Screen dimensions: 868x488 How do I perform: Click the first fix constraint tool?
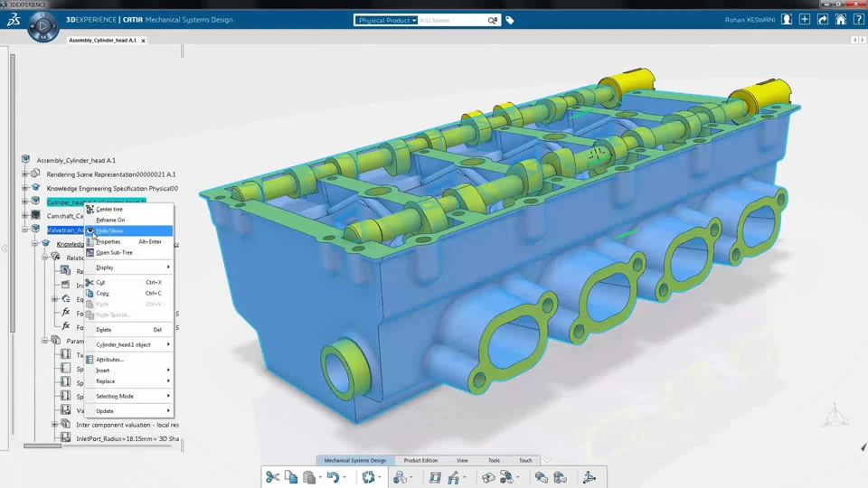point(542,477)
